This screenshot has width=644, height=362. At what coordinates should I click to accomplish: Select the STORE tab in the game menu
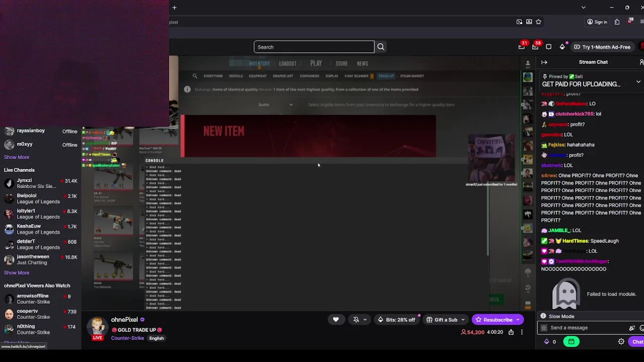pyautogui.click(x=342, y=63)
